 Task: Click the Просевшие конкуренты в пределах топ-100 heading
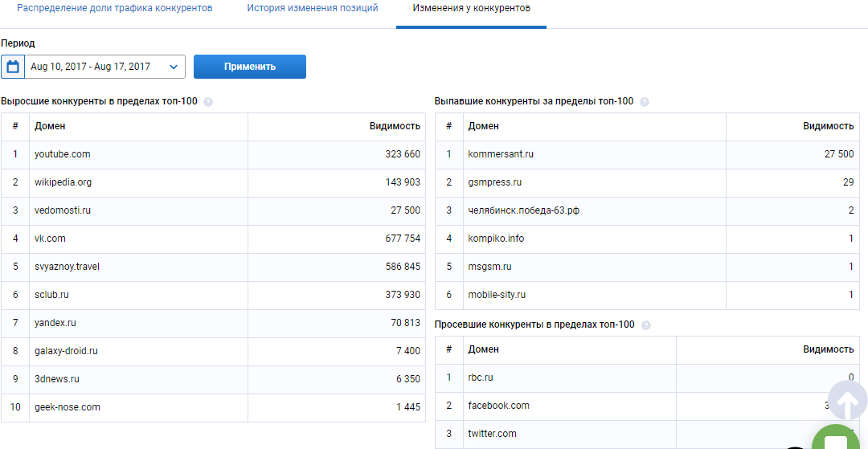pyautogui.click(x=534, y=325)
